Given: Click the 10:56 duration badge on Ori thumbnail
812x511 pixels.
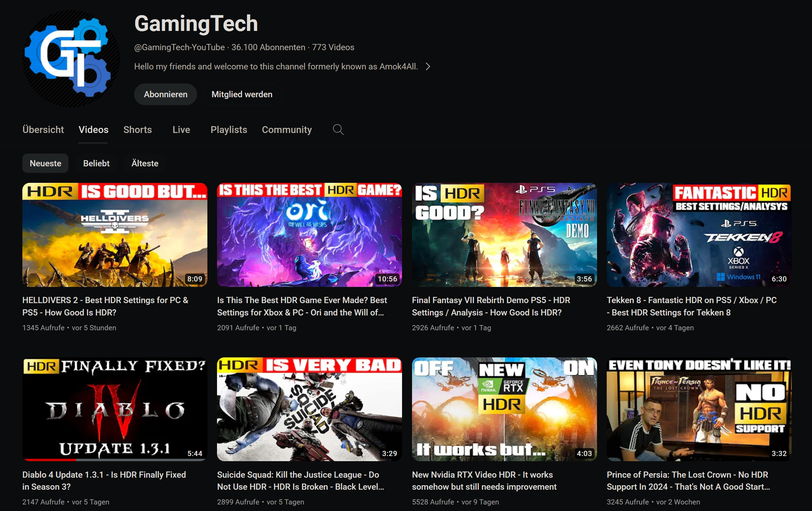Looking at the screenshot, I should coord(387,279).
